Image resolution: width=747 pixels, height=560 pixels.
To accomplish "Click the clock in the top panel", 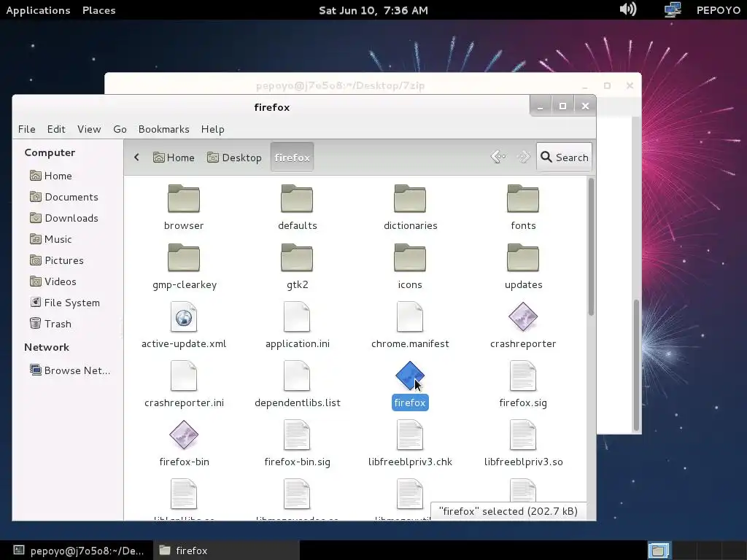I will tap(373, 10).
